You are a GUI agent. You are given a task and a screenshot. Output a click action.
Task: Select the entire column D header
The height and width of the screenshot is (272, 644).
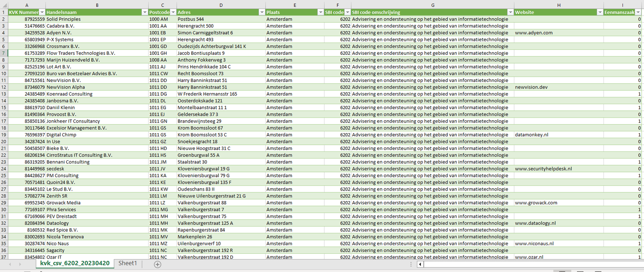coord(221,4)
